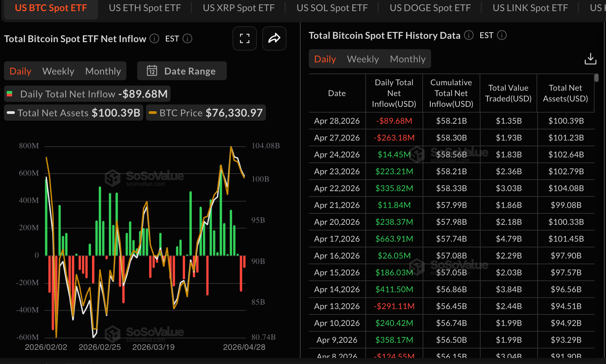Expand the chart to fullscreen
The width and height of the screenshot is (606, 364).
click(244, 38)
